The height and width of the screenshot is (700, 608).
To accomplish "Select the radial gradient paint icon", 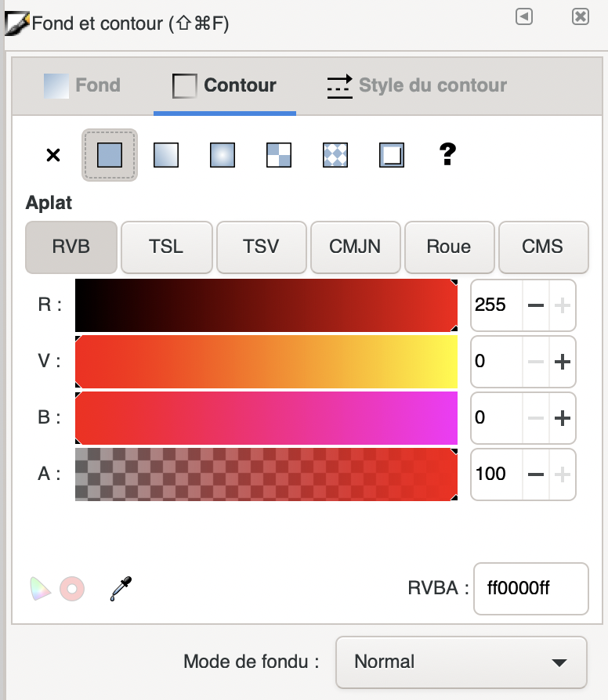I will pos(223,155).
